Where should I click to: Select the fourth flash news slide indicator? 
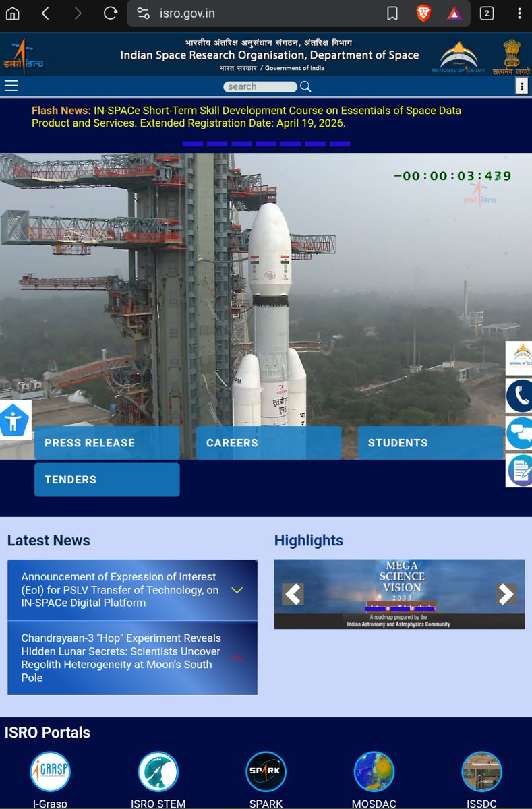pyautogui.click(x=266, y=144)
